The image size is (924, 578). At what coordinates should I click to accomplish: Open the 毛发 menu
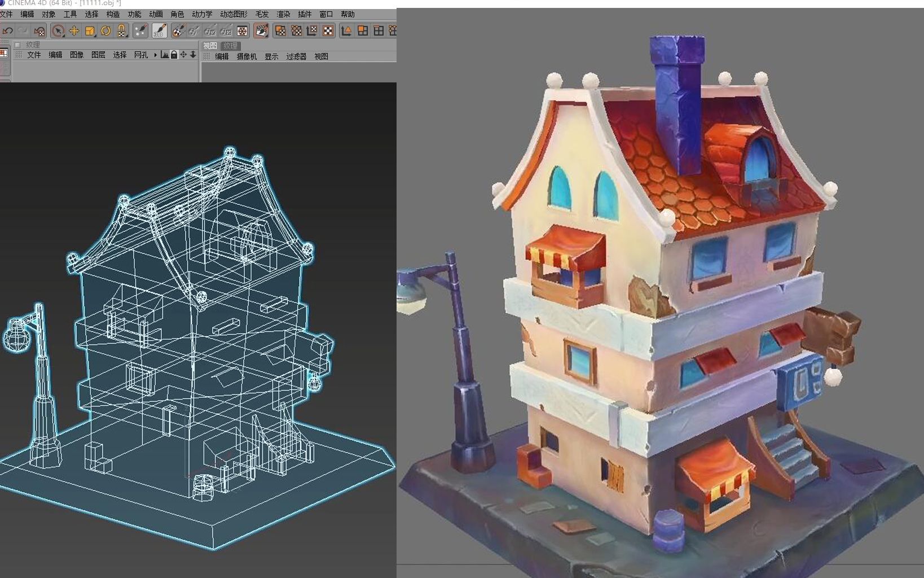pyautogui.click(x=262, y=14)
